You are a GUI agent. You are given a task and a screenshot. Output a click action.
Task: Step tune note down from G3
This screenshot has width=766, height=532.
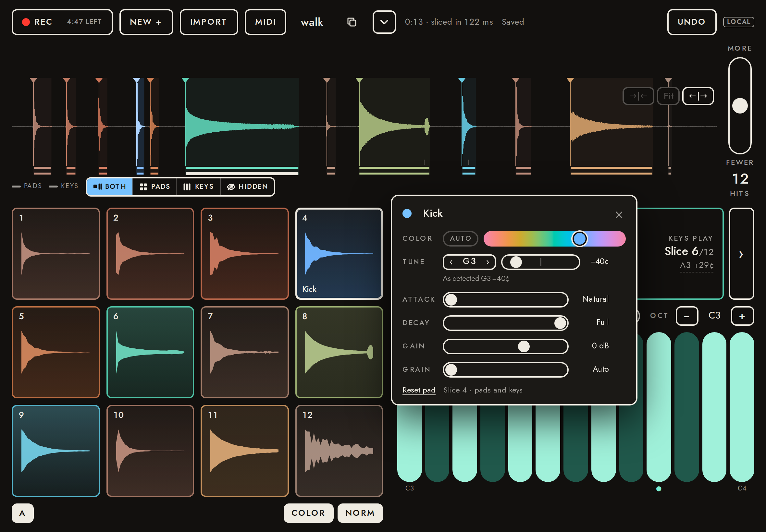tap(451, 262)
